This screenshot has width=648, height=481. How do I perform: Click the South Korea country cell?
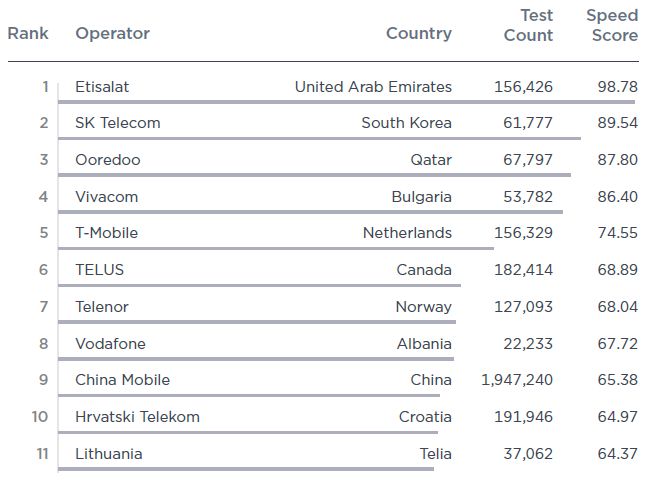coord(406,123)
